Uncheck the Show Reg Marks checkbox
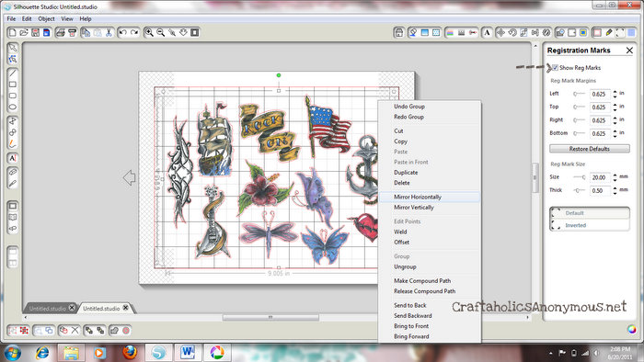The height and width of the screenshot is (362, 644). 556,68
